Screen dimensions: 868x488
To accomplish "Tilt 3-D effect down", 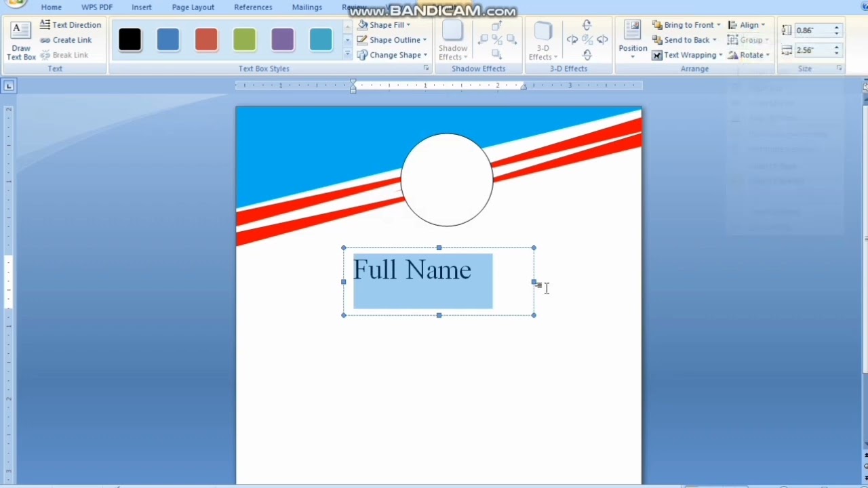I will [x=587, y=54].
